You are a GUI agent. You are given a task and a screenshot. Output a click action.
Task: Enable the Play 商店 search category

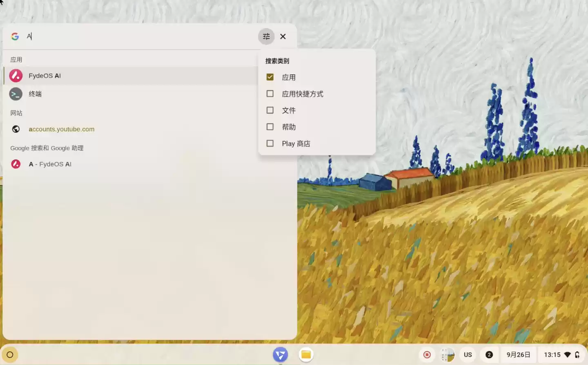point(270,143)
